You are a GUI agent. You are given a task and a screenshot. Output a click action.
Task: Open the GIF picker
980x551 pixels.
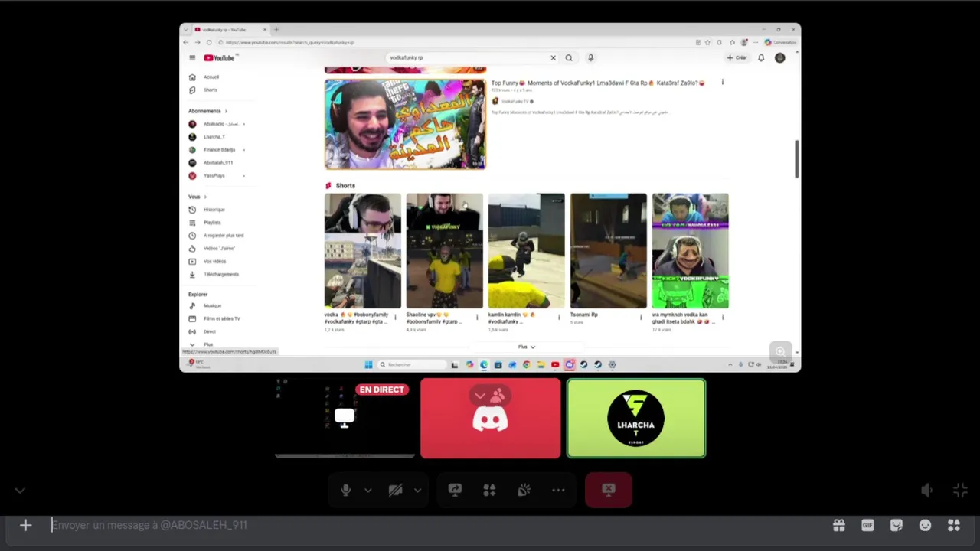pyautogui.click(x=867, y=525)
